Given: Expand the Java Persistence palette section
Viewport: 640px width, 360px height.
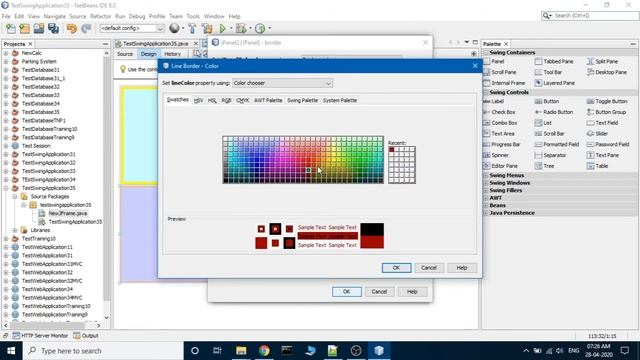Looking at the screenshot, I should click(x=486, y=213).
